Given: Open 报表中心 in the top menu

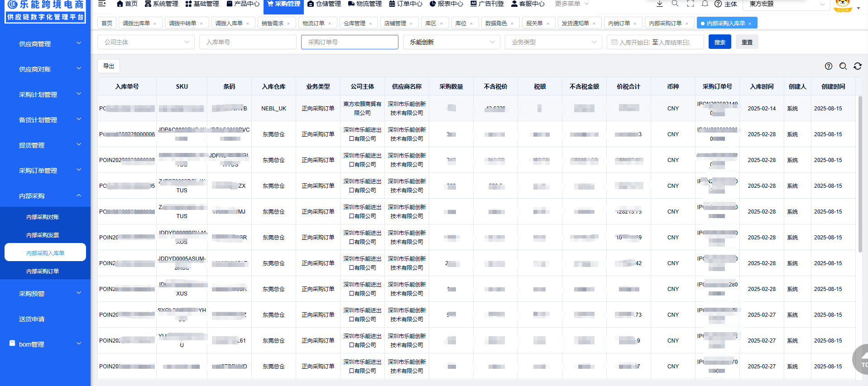Looking at the screenshot, I should pos(446,4).
